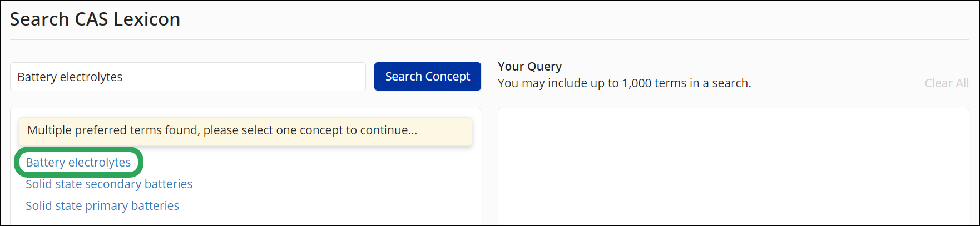Viewport: 980px width, 226px height.
Task: Open the second listed concept, secondary batteries
Action: point(109,184)
